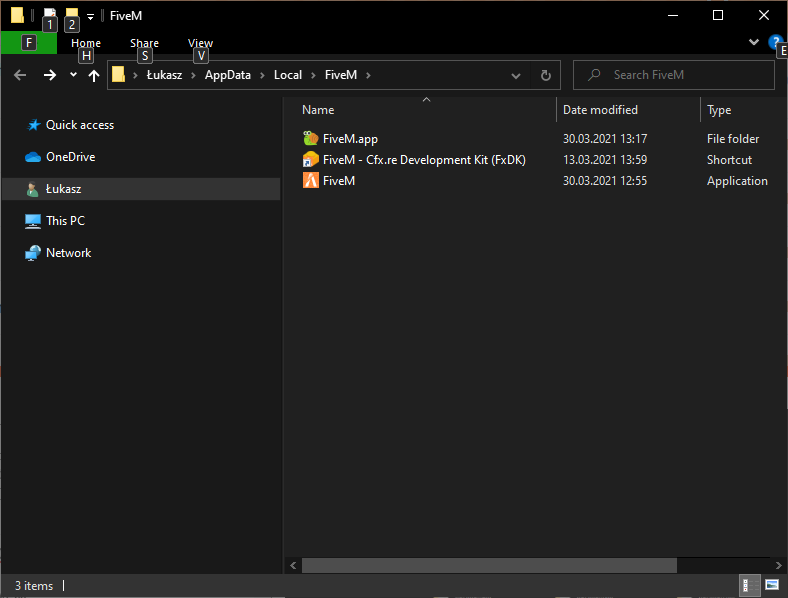Image resolution: width=788 pixels, height=598 pixels.
Task: Expand the ribbon with the chevron
Action: pyautogui.click(x=754, y=42)
